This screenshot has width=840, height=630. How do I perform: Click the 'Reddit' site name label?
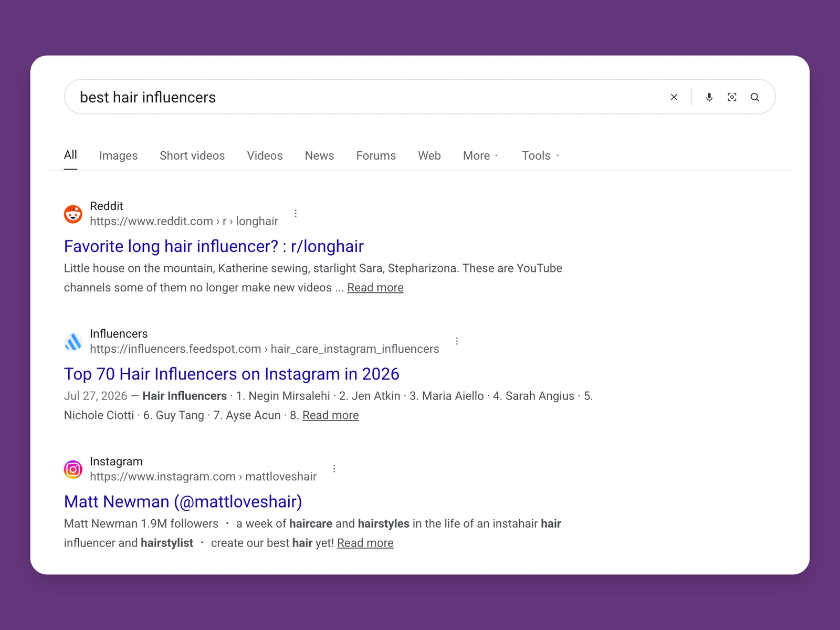click(x=107, y=206)
